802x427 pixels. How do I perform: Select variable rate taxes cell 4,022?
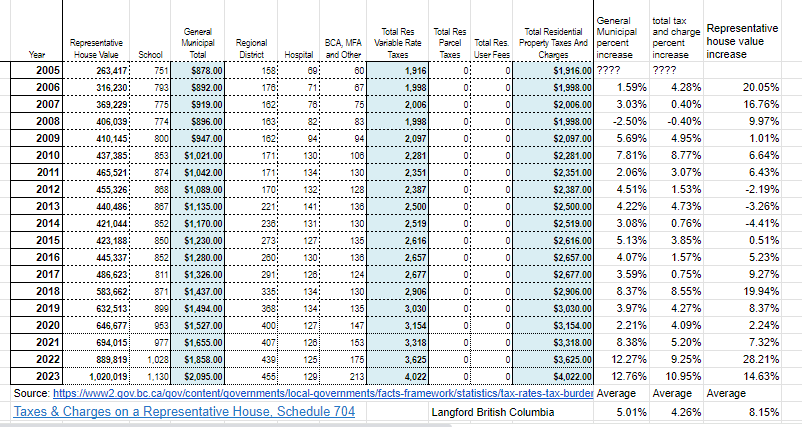pos(397,376)
